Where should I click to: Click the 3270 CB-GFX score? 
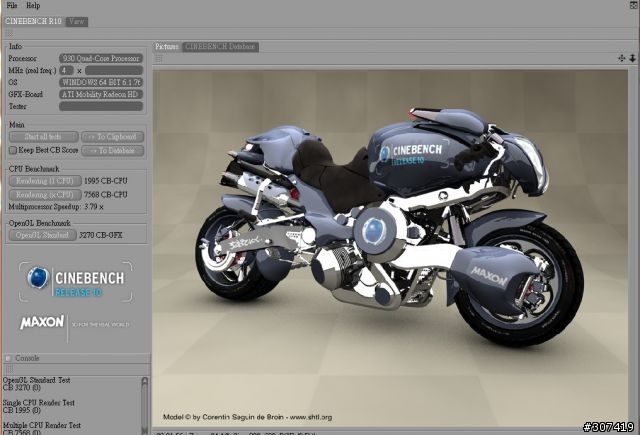click(x=100, y=235)
